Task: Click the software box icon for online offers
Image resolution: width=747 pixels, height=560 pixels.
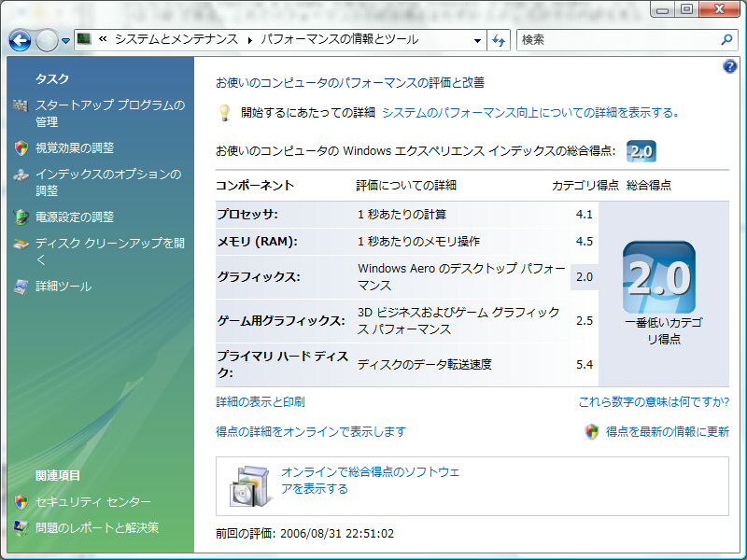Action: [x=249, y=483]
